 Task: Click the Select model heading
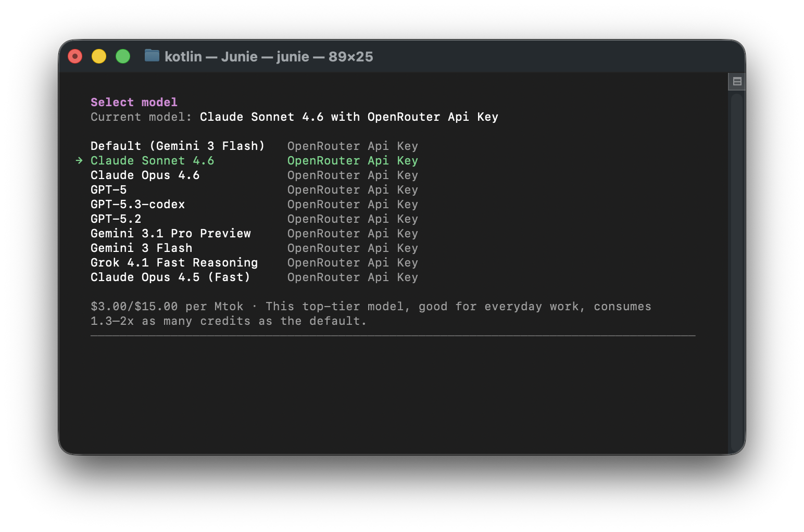tap(134, 103)
